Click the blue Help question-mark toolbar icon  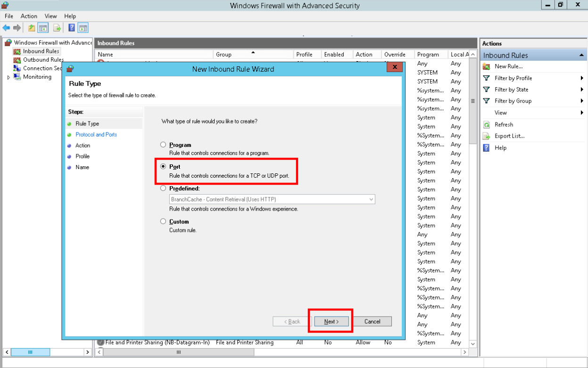pyautogui.click(x=72, y=28)
